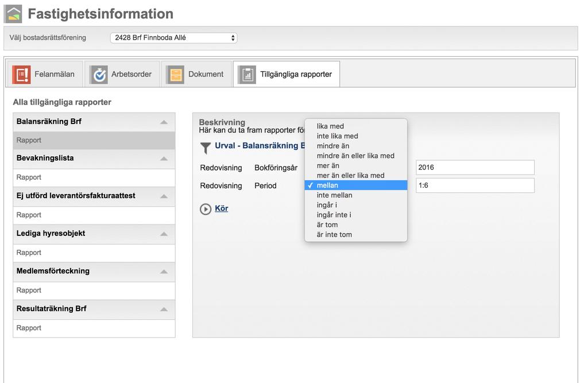Select the checked 'mellan' option
This screenshot has height=383, width=588.
356,185
